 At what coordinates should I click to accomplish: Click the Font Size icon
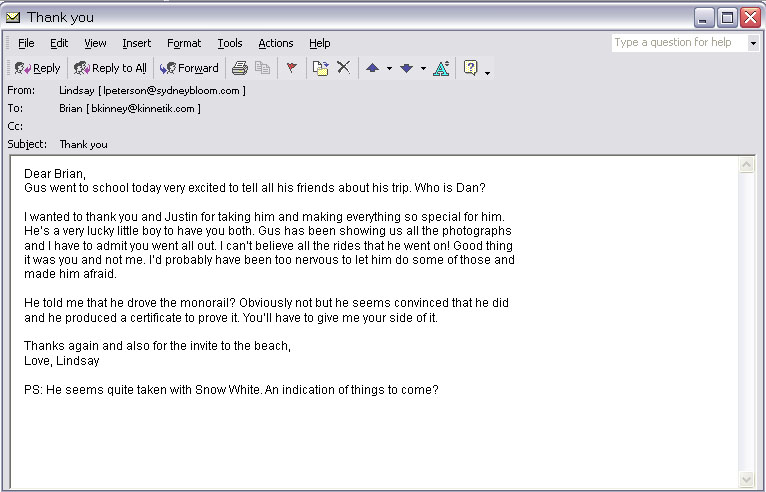[x=441, y=68]
